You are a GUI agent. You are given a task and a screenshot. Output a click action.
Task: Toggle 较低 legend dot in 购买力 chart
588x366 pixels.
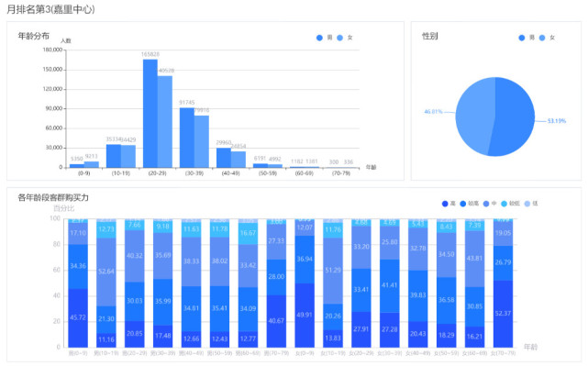(504, 204)
